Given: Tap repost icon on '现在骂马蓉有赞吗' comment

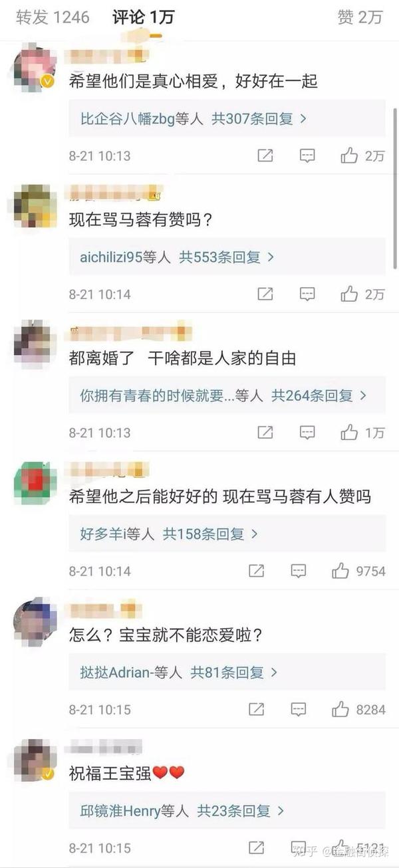Looking at the screenshot, I should tap(265, 294).
